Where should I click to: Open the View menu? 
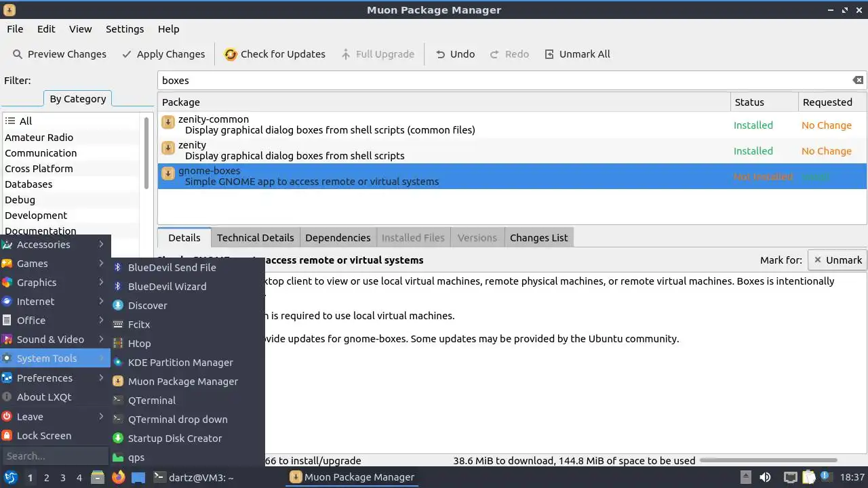click(80, 29)
